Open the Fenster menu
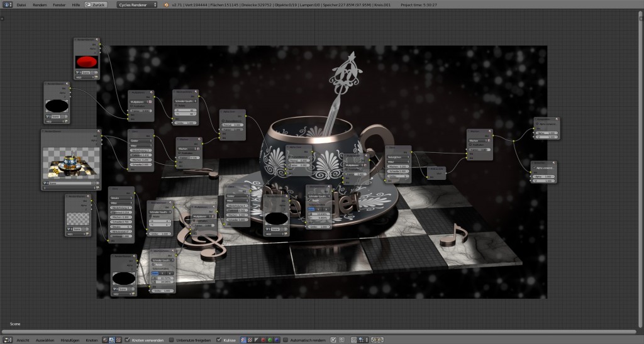This screenshot has height=344, width=644. (x=59, y=5)
